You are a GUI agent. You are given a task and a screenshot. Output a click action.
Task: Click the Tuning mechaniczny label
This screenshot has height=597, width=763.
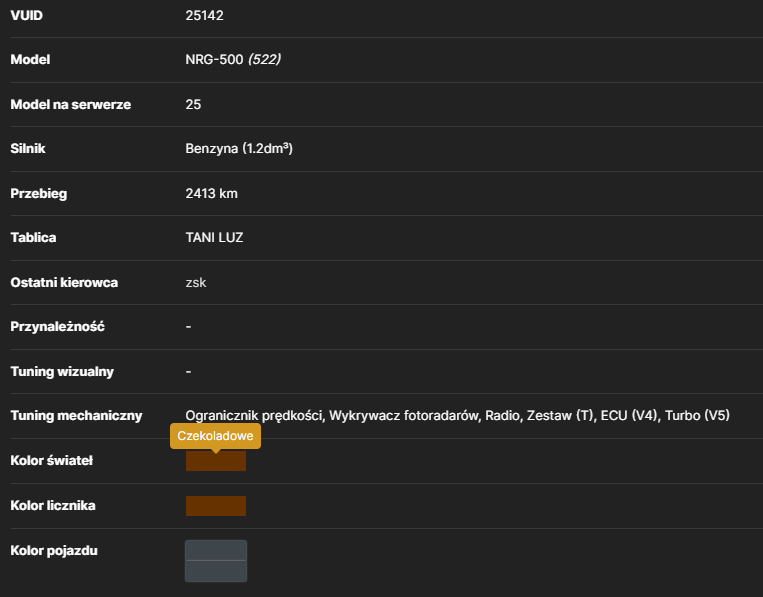click(x=76, y=416)
